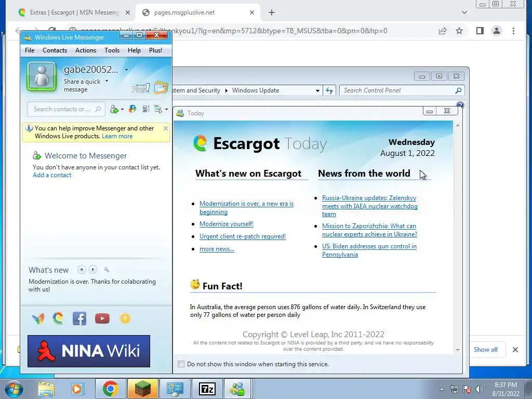Open the Actions menu
Image resolution: width=532 pixels, height=399 pixels.
coord(86,50)
